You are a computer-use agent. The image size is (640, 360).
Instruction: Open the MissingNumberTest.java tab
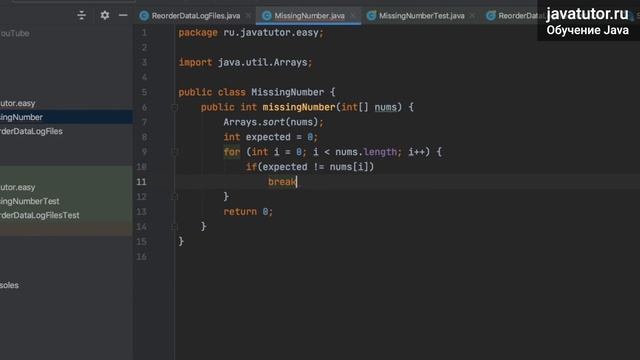tap(422, 16)
